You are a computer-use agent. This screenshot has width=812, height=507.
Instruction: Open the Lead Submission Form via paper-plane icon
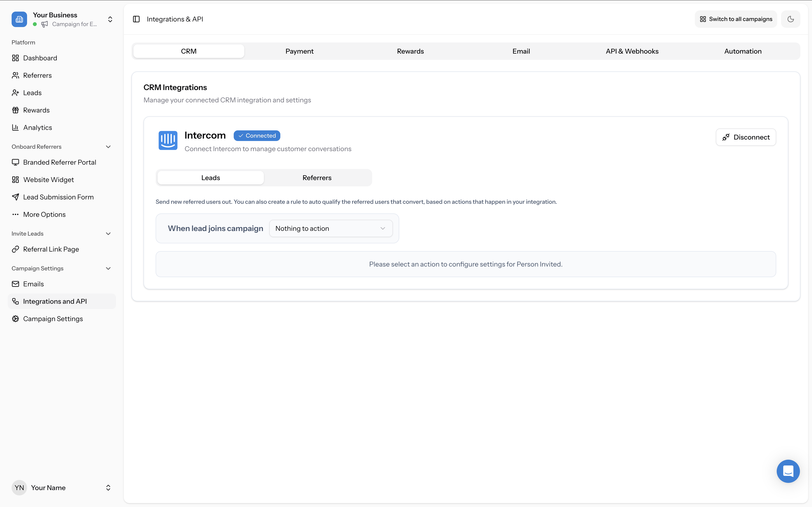(x=15, y=197)
